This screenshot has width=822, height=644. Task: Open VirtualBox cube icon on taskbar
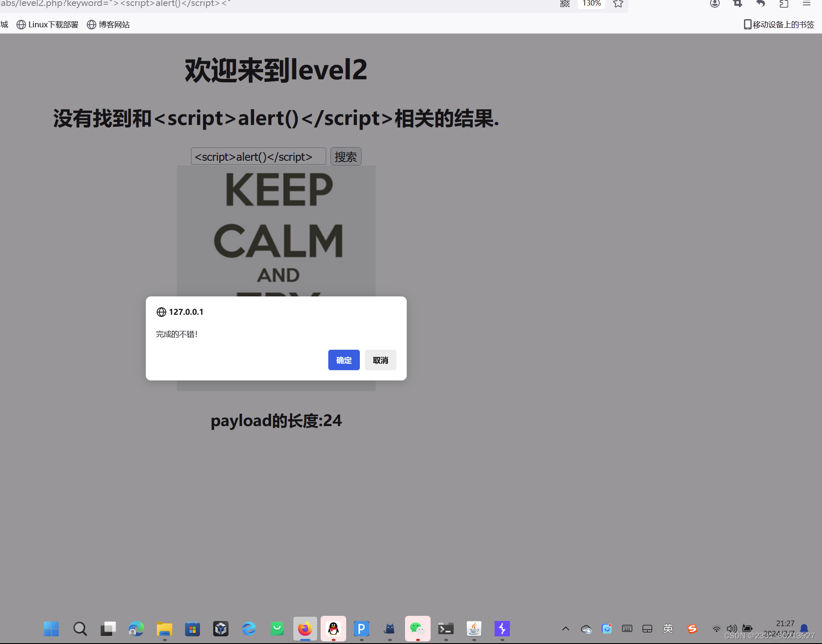(x=220, y=629)
